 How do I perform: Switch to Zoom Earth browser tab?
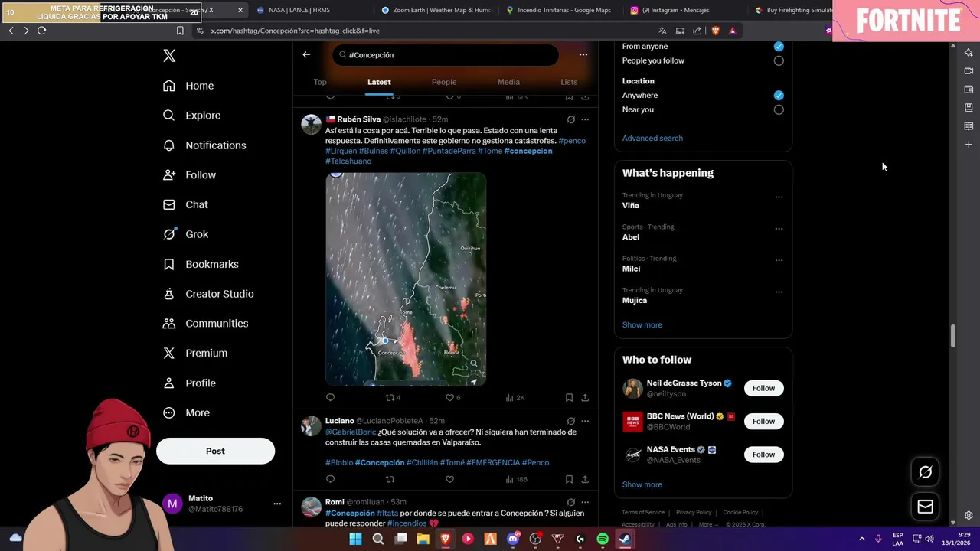[x=436, y=10]
